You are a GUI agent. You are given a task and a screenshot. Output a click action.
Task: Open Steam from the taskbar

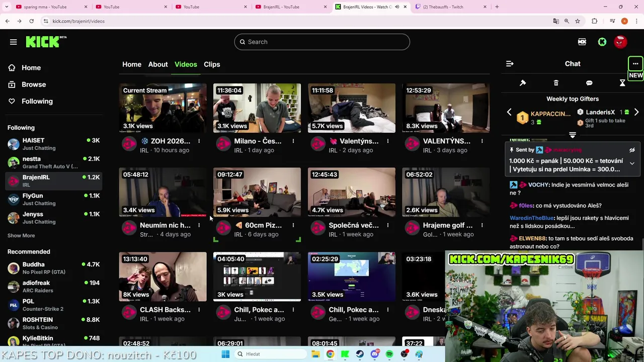point(360,354)
